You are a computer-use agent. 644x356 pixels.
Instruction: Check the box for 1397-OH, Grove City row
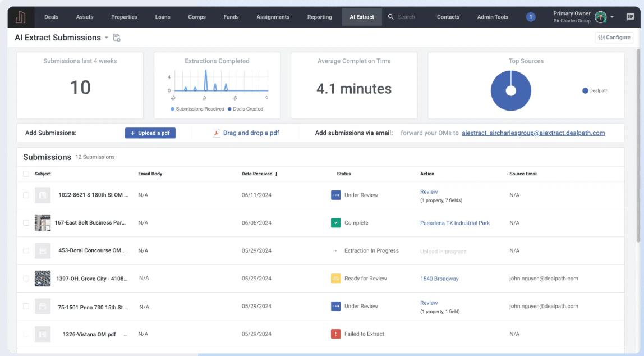pos(26,279)
